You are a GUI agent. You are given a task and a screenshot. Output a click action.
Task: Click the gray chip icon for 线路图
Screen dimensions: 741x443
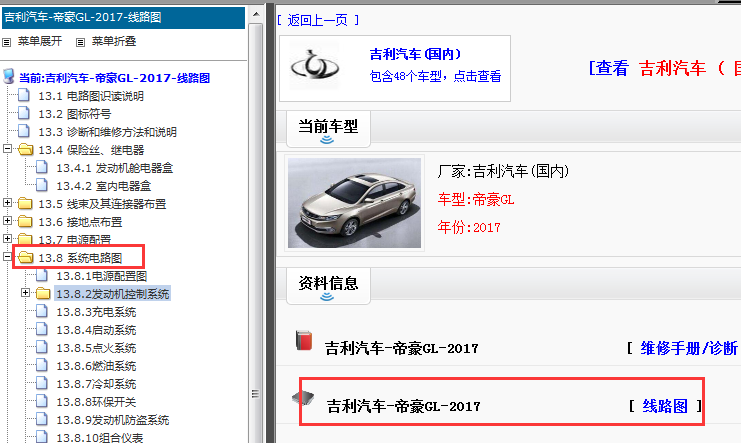click(x=303, y=398)
